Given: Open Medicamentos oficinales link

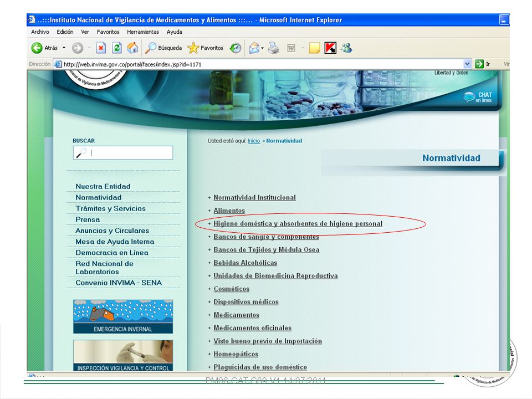Looking at the screenshot, I should 253,328.
